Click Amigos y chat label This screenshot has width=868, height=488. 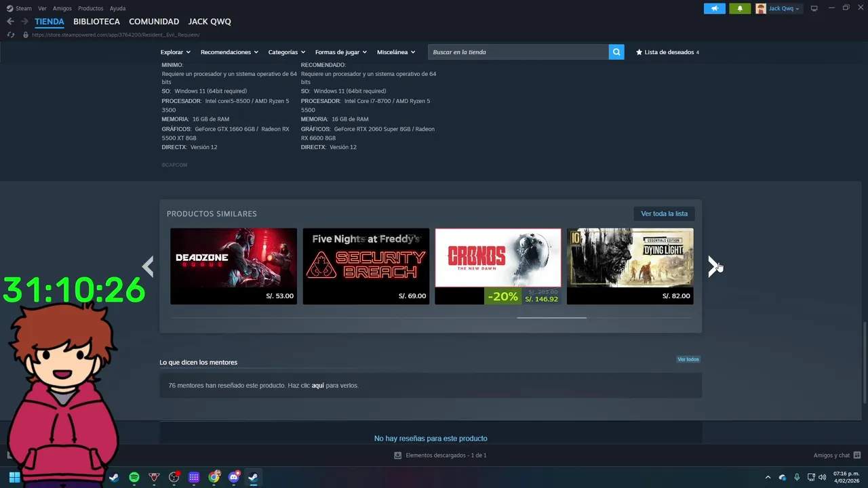coord(831,455)
